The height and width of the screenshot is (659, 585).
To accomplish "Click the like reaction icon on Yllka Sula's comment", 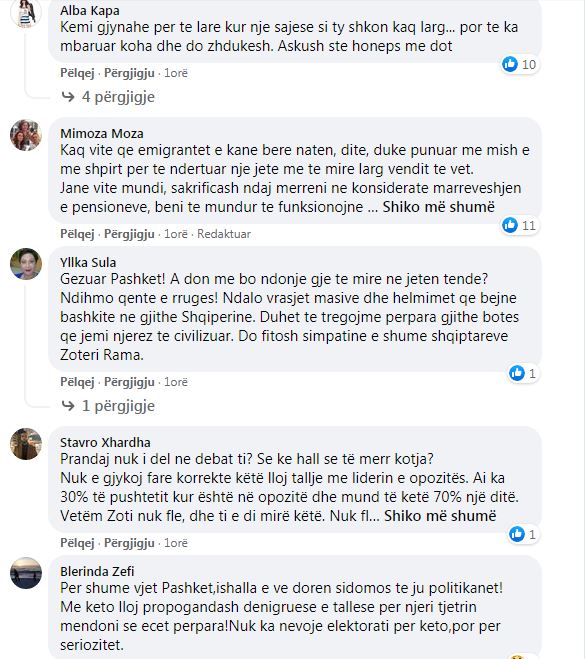I will click(517, 373).
